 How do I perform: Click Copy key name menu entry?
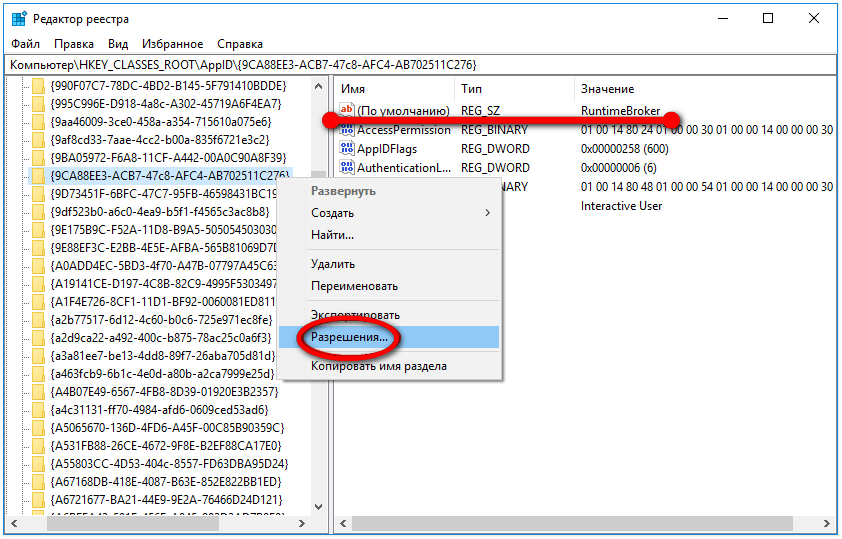378,366
